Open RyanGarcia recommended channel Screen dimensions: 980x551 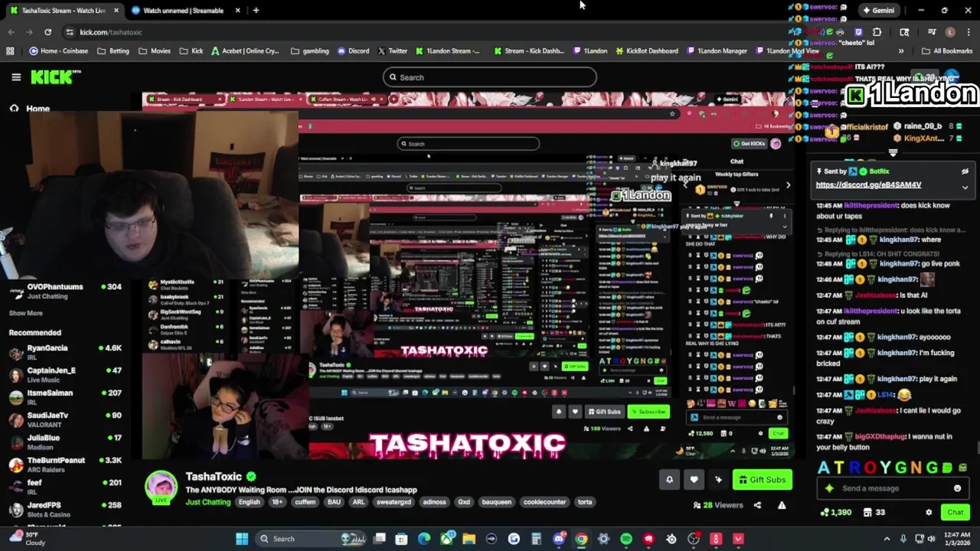65,352
